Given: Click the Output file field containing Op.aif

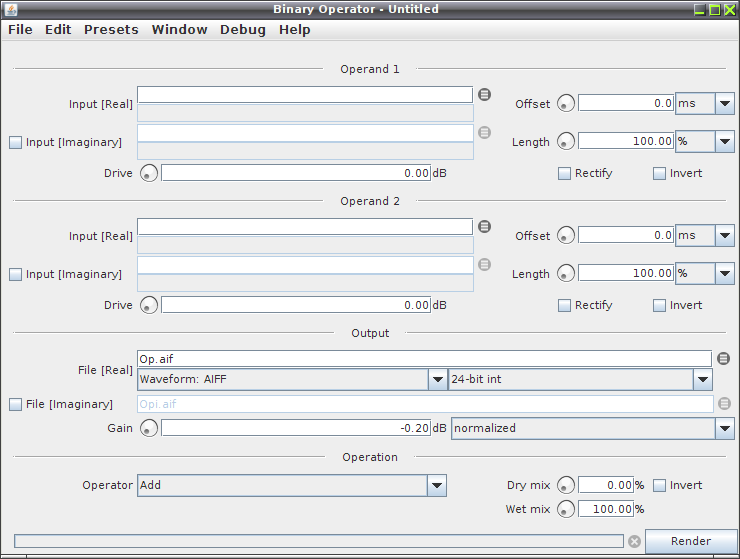Looking at the screenshot, I should coord(424,359).
